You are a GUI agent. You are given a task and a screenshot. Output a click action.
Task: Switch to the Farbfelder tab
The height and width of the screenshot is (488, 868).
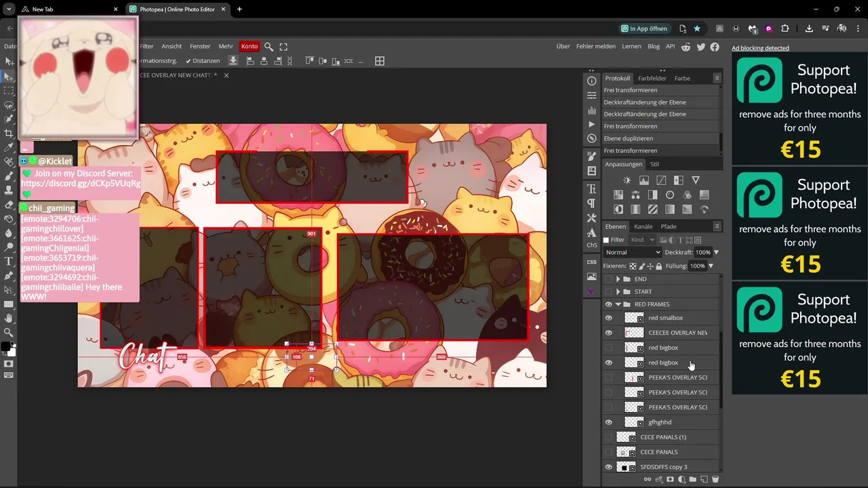click(x=652, y=78)
